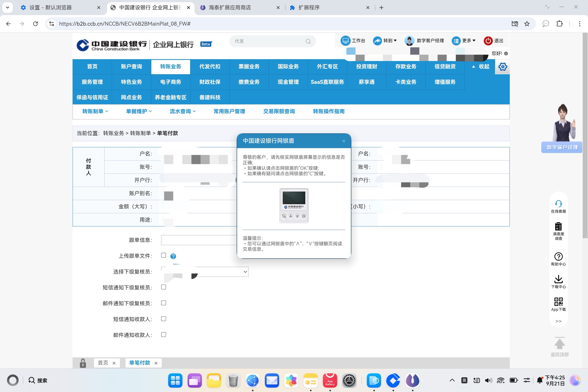Image resolution: width=588 pixels, height=392 pixels.
Task: Close the 网银盾 dialog with X
Action: pyautogui.click(x=344, y=141)
